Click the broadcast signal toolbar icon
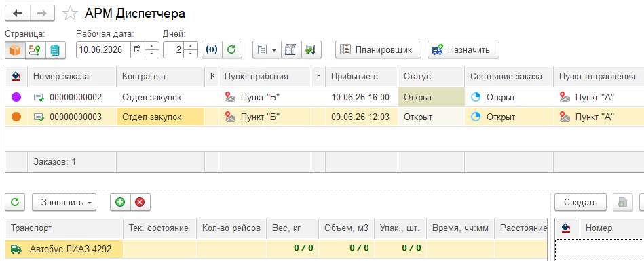Viewport: 644px width, 261px height. [212, 50]
